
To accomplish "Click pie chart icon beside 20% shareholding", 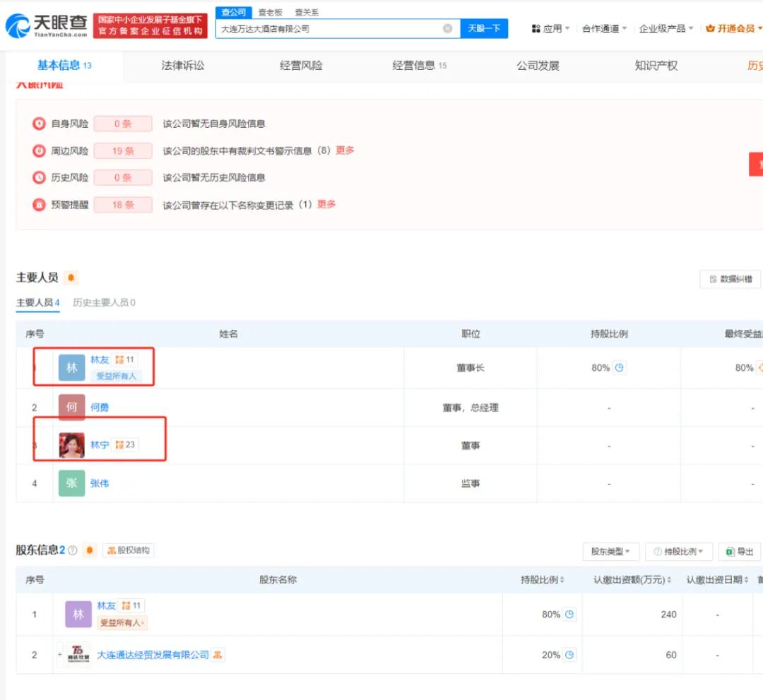I will tap(569, 655).
